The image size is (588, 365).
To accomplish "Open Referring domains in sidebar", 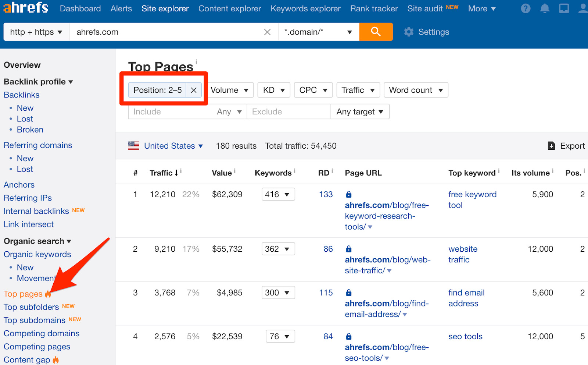I will coord(38,145).
